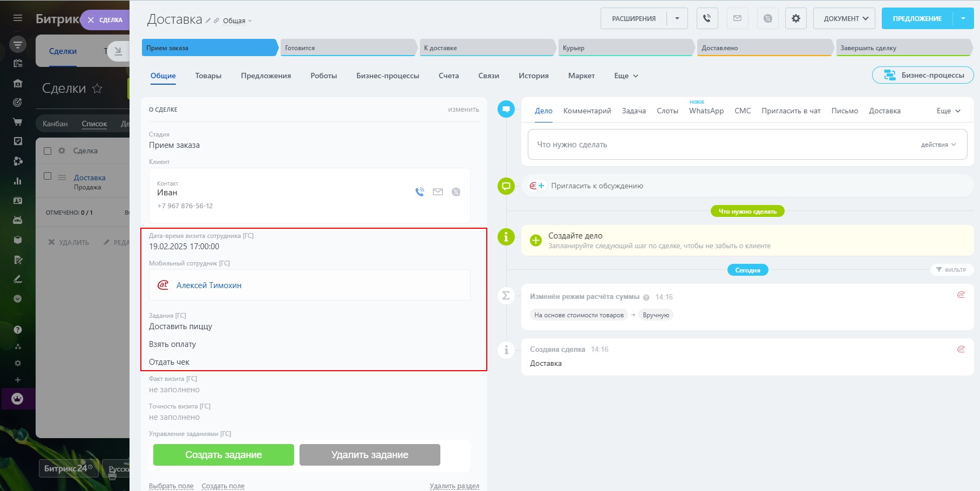Click the green plus icon near Создайте дело
The height and width of the screenshot is (491, 980).
click(x=535, y=241)
